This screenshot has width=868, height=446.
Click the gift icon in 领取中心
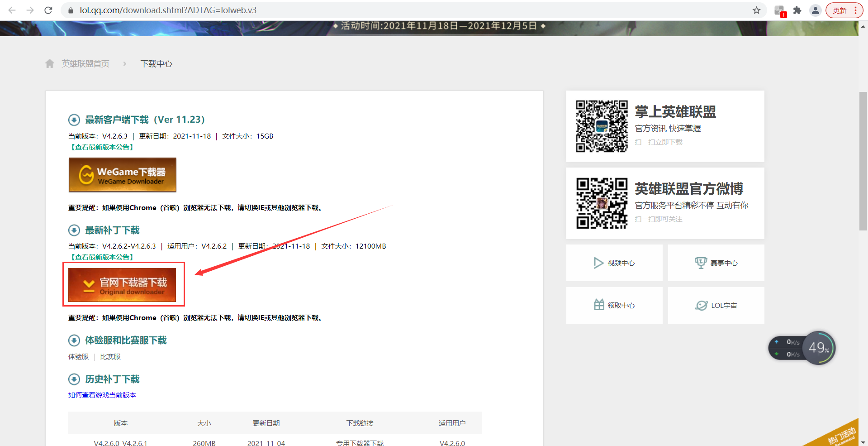tap(599, 305)
